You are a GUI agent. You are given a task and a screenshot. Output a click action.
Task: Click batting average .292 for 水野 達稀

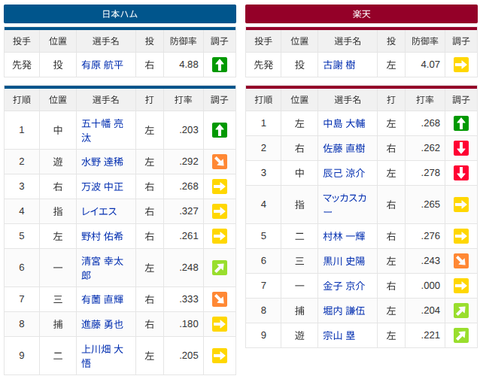[189, 162]
